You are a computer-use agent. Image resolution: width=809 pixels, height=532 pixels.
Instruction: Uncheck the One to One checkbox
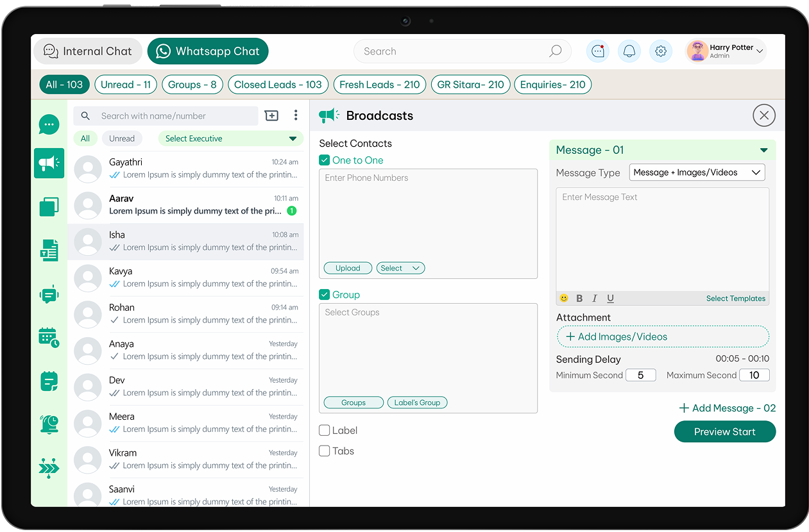[x=325, y=160]
